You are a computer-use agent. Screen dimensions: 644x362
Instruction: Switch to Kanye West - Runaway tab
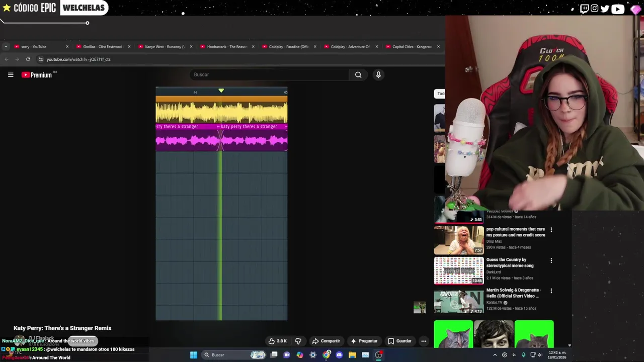coord(165,47)
